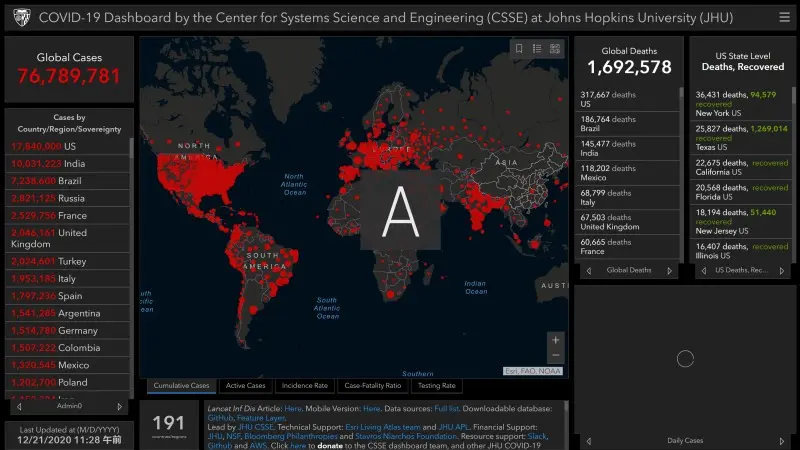The image size is (800, 450).
Task: Click 145,477 deaths India row
Action: point(628,148)
